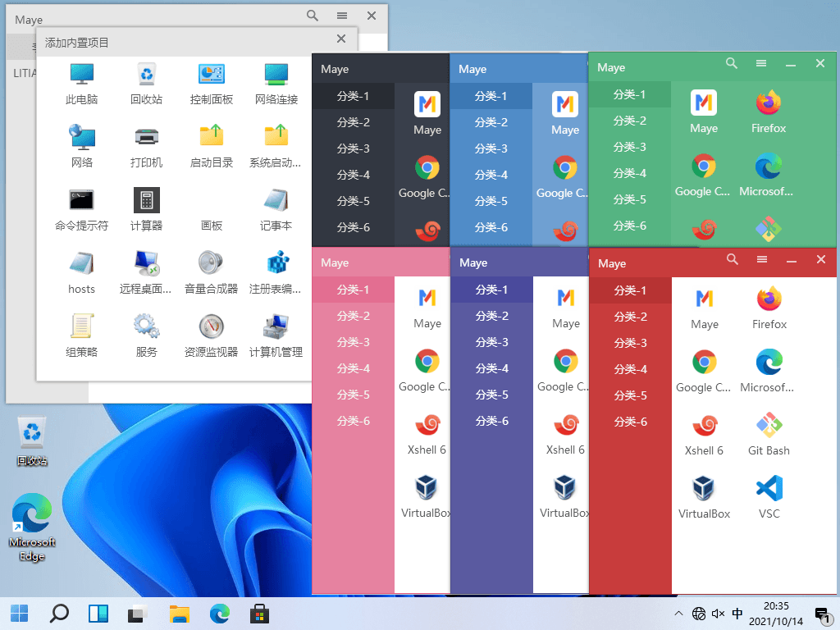Select the 回收站 icon in built-in items dialog
Viewport: 840px width, 630px height.
tap(146, 83)
